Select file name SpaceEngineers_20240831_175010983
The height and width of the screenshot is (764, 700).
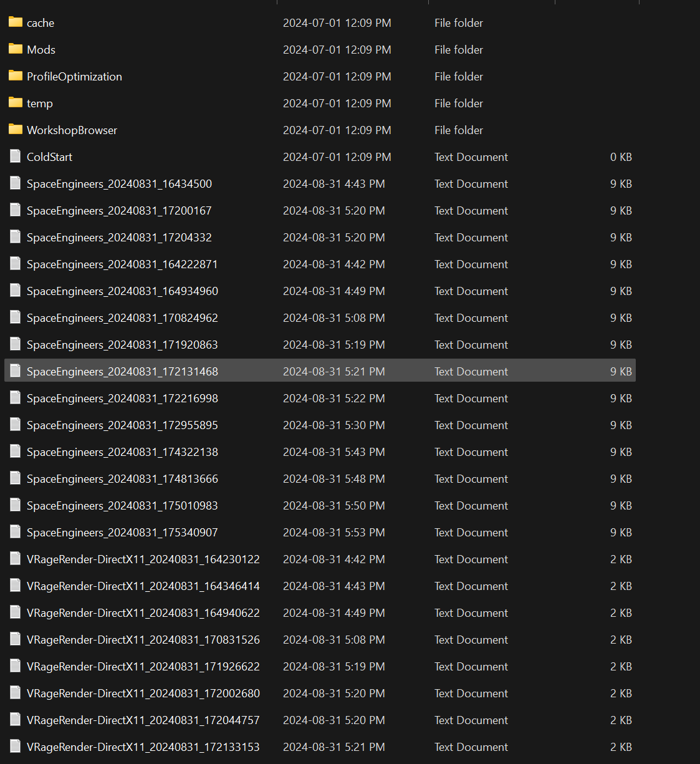122,506
